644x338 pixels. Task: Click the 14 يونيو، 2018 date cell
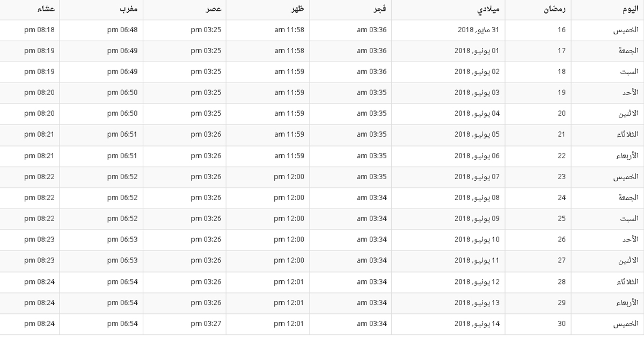[x=448, y=324]
